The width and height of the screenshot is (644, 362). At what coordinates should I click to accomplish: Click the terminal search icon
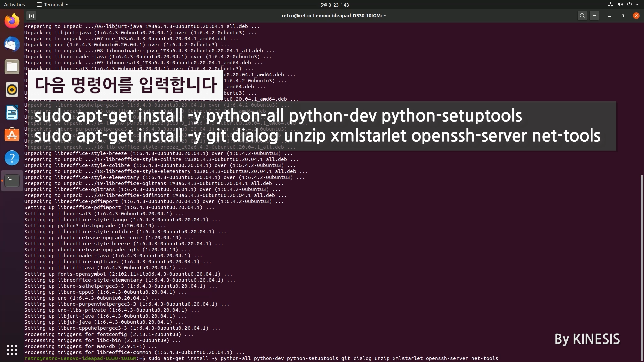(582, 16)
